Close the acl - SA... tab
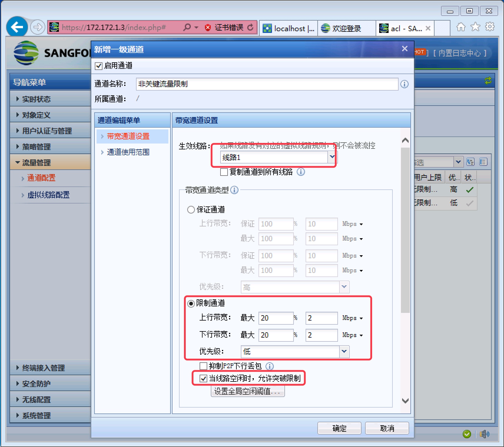 pyautogui.click(x=428, y=28)
